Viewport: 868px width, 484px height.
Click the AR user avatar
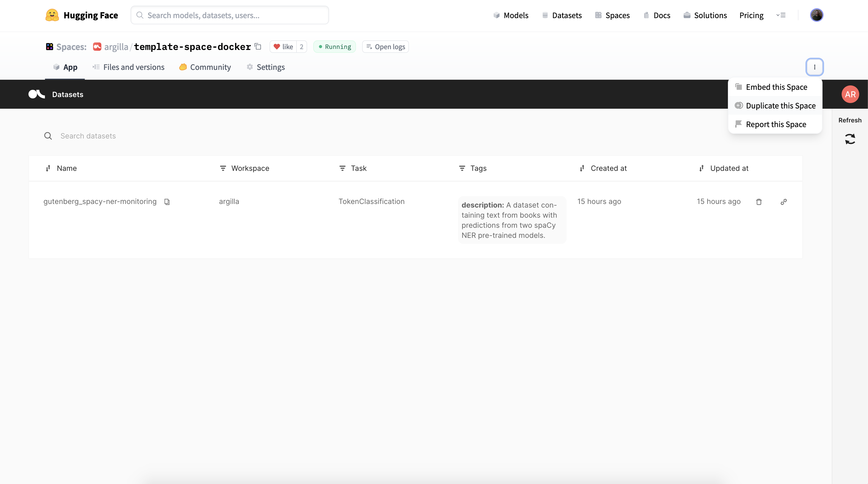point(850,94)
